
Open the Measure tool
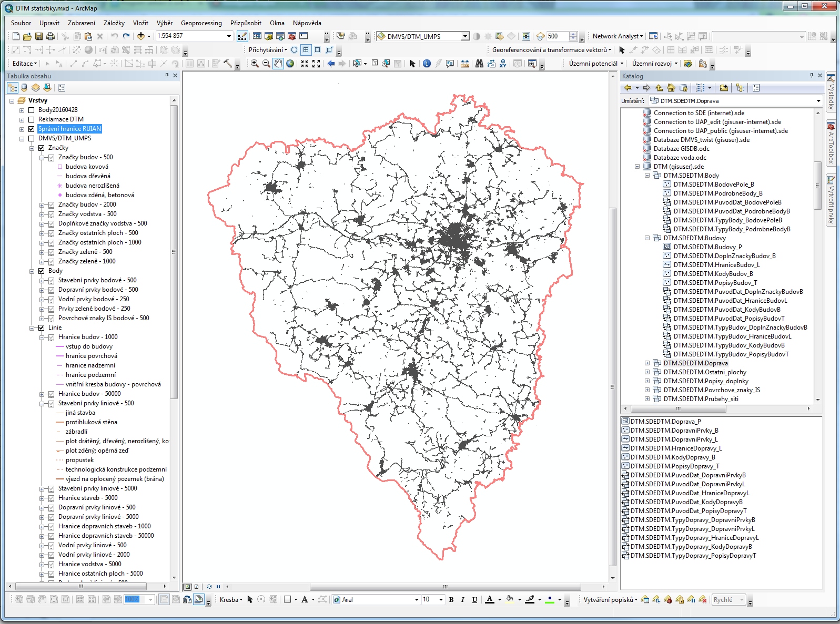pyautogui.click(x=465, y=64)
